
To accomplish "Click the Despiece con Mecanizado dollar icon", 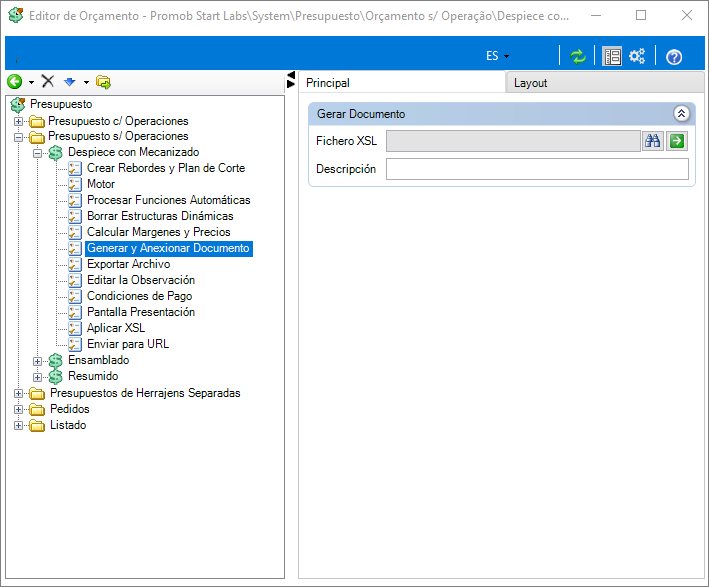I will tap(56, 153).
